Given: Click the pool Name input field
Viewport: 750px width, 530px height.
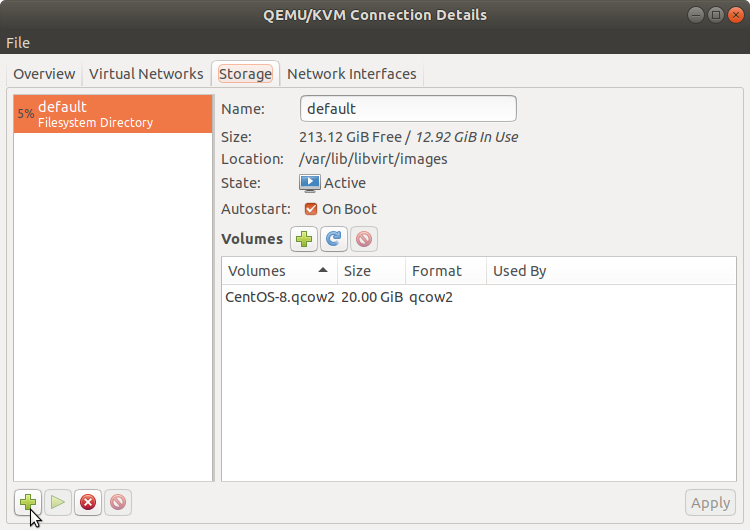Looking at the screenshot, I should point(408,109).
